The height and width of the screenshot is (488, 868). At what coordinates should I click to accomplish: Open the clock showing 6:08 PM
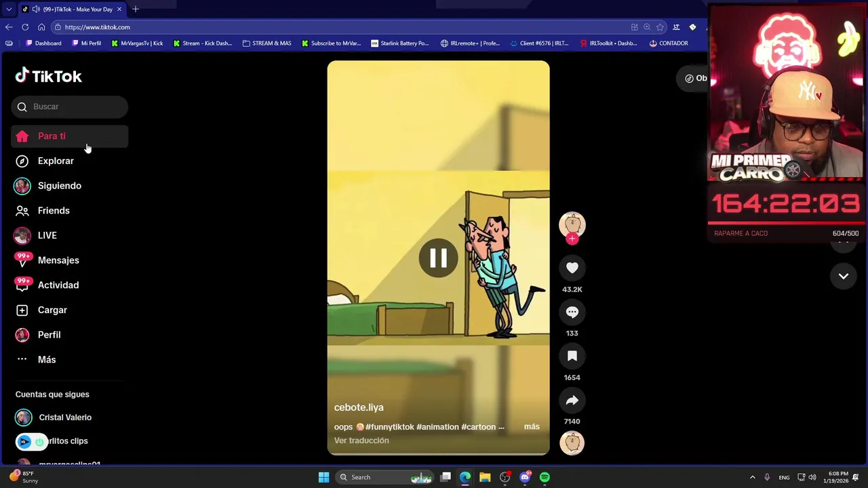coord(837,477)
